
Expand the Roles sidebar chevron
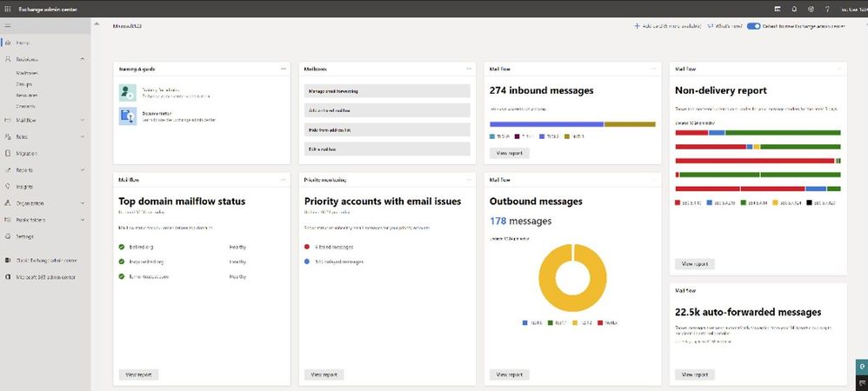point(83,136)
